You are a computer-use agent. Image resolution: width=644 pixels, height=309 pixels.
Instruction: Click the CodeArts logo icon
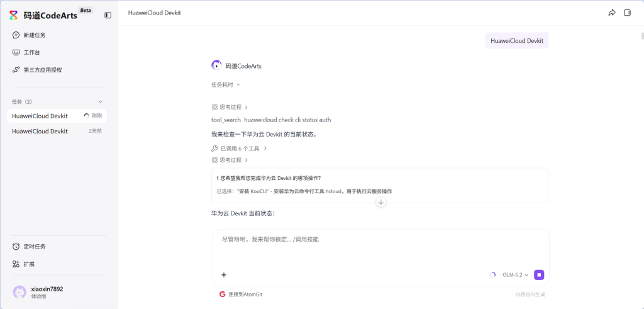click(x=14, y=16)
